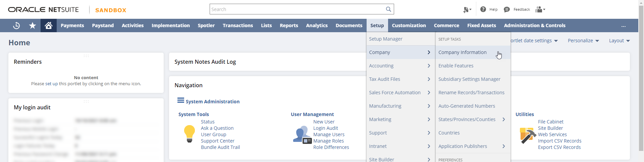Open the Help question mark icon
Screen dimensions: 644x162
483,9
